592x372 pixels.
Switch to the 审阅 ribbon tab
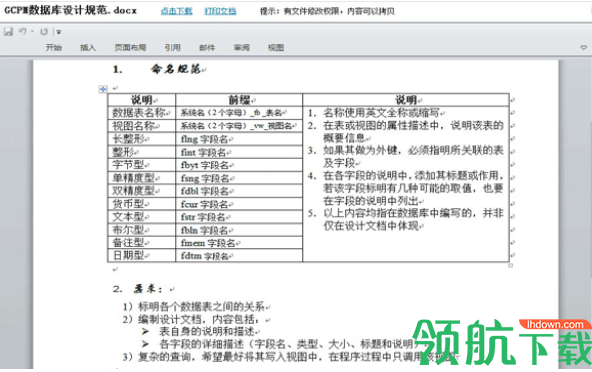point(242,48)
